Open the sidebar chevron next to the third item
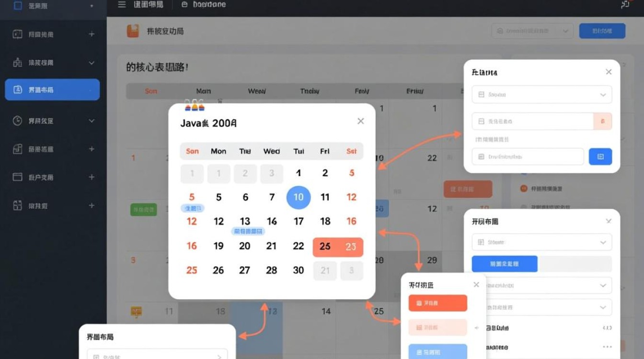 point(92,63)
